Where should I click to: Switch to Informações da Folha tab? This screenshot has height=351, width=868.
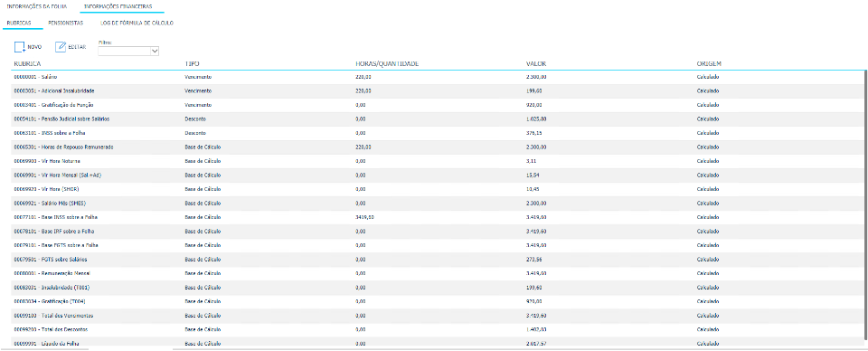click(x=36, y=7)
